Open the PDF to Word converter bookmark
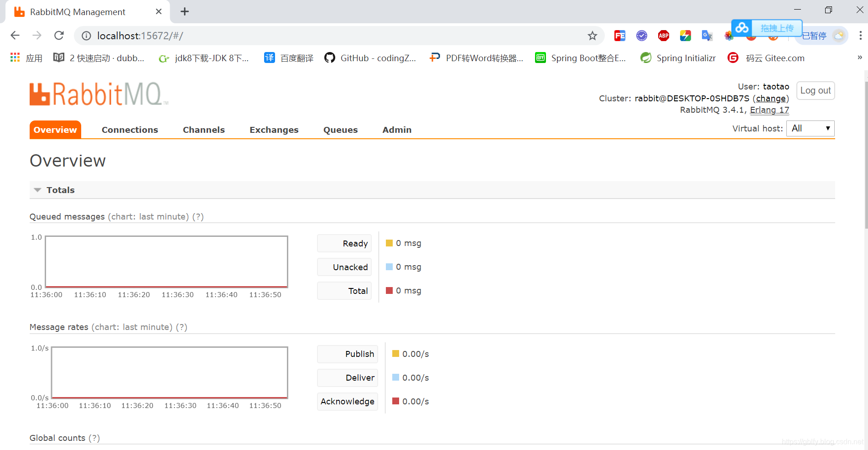The image size is (868, 450). 476,58
